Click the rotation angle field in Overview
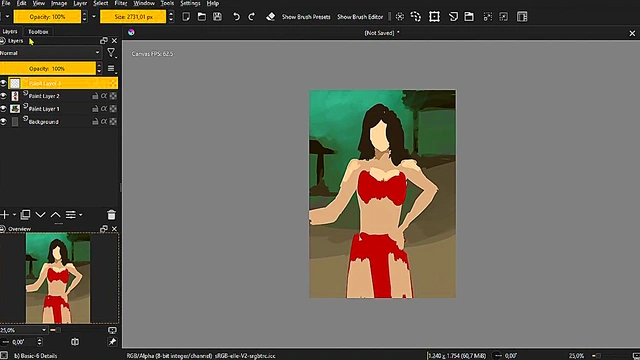Screen dimensions: 640x360 click(x=21, y=342)
